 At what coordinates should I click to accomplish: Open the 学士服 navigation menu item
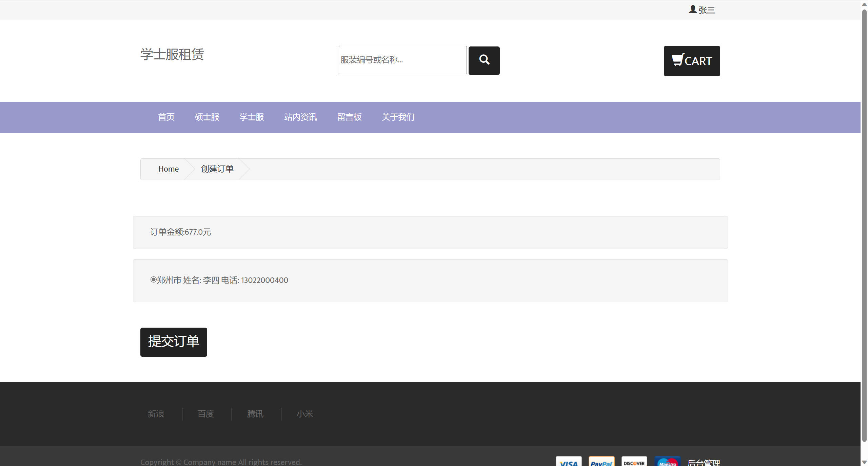[x=252, y=117]
